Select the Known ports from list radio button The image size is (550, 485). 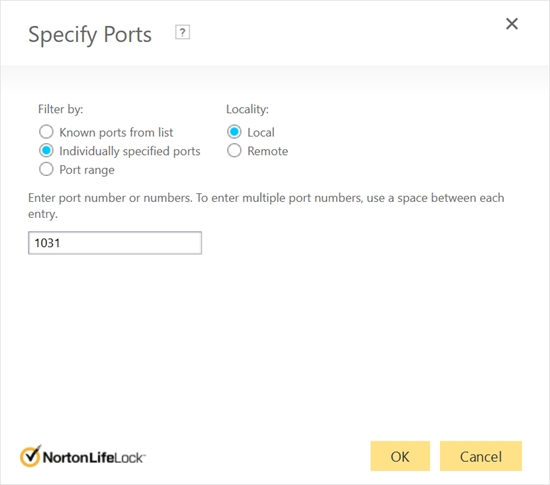46,132
